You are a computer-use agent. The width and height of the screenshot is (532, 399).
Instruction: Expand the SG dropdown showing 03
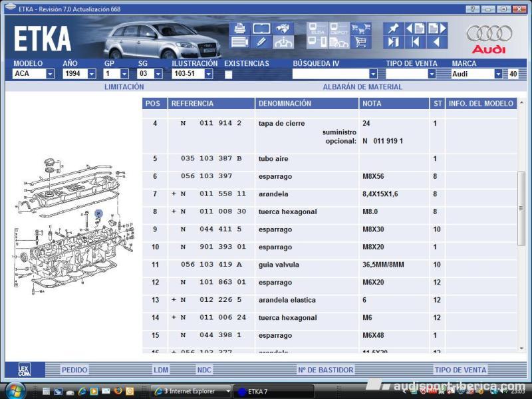click(158, 74)
